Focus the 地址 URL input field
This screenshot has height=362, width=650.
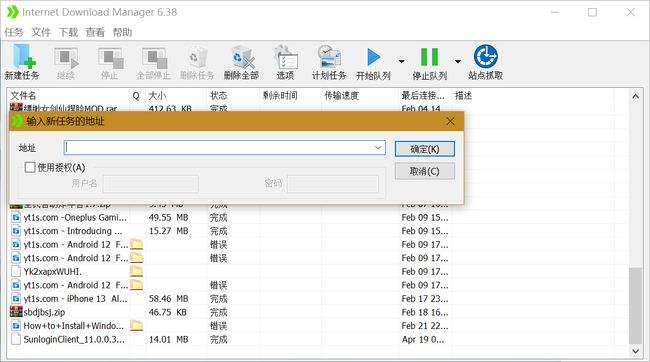(x=225, y=148)
